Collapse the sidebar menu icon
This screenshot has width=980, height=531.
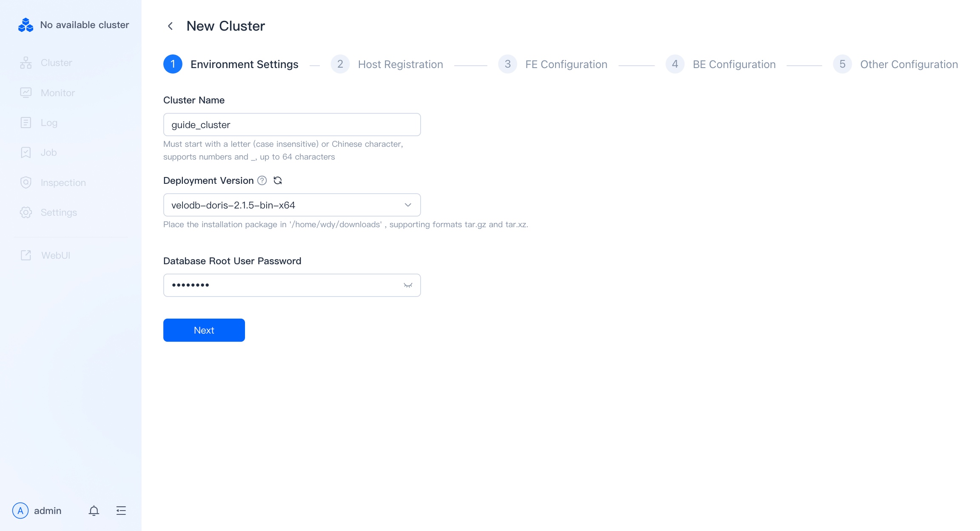click(x=121, y=511)
